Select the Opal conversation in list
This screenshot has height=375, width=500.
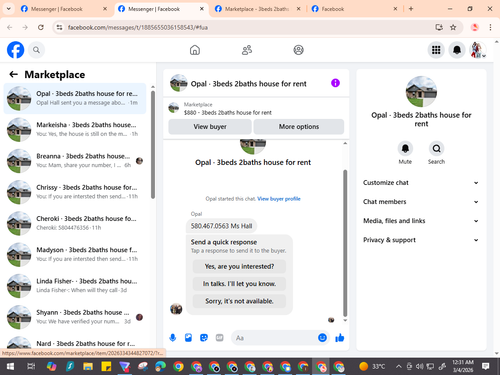(x=75, y=98)
